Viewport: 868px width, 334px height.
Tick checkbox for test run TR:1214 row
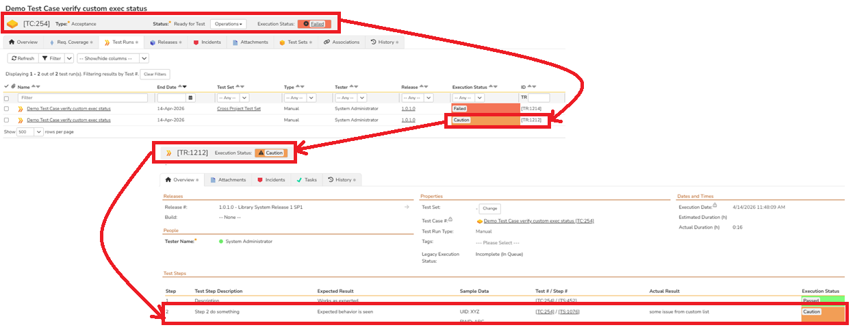coord(7,109)
